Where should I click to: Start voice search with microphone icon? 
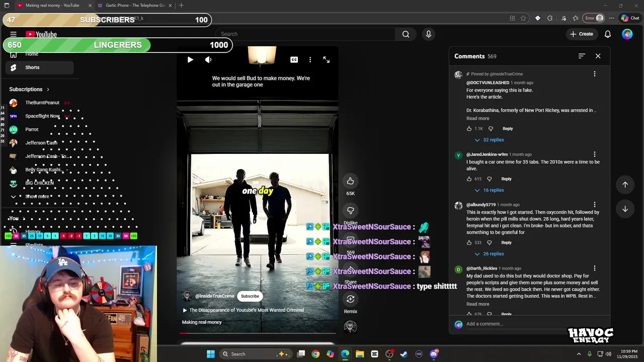(428, 34)
